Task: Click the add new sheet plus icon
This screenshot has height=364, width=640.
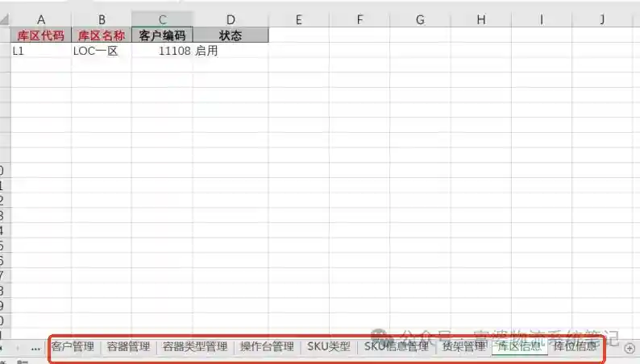Action: [x=630, y=348]
